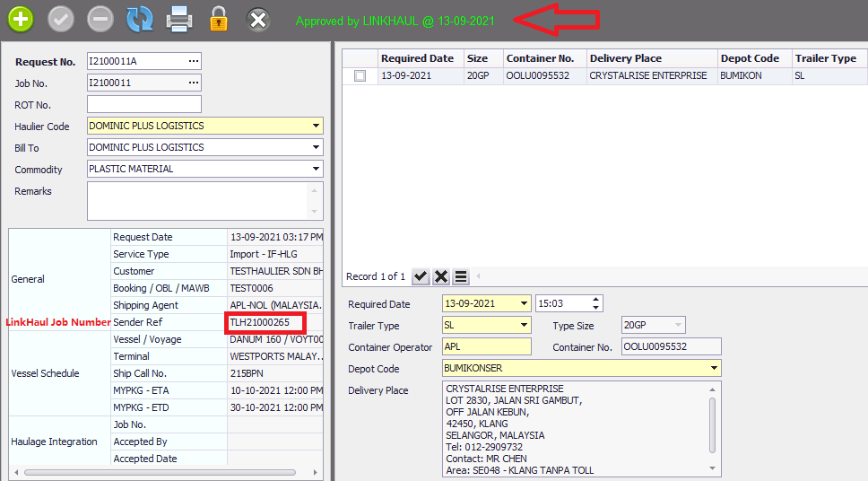The height and width of the screenshot is (481, 868).
Task: Click the grey checkmark confirm icon
Action: [61, 18]
